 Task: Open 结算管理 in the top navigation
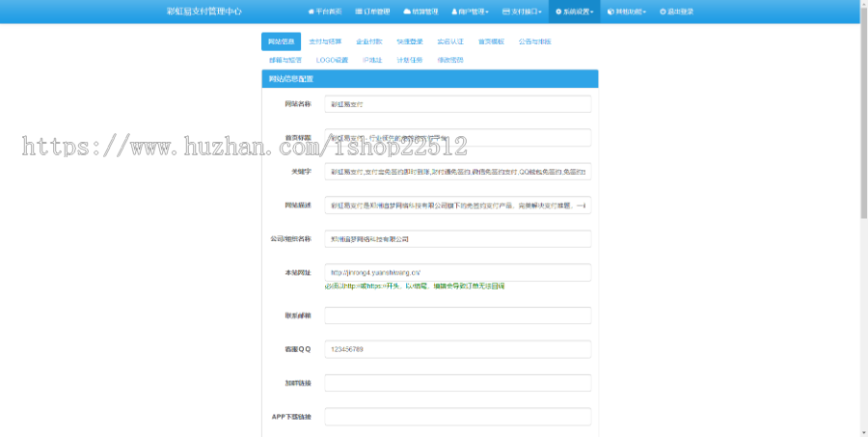[x=420, y=12]
